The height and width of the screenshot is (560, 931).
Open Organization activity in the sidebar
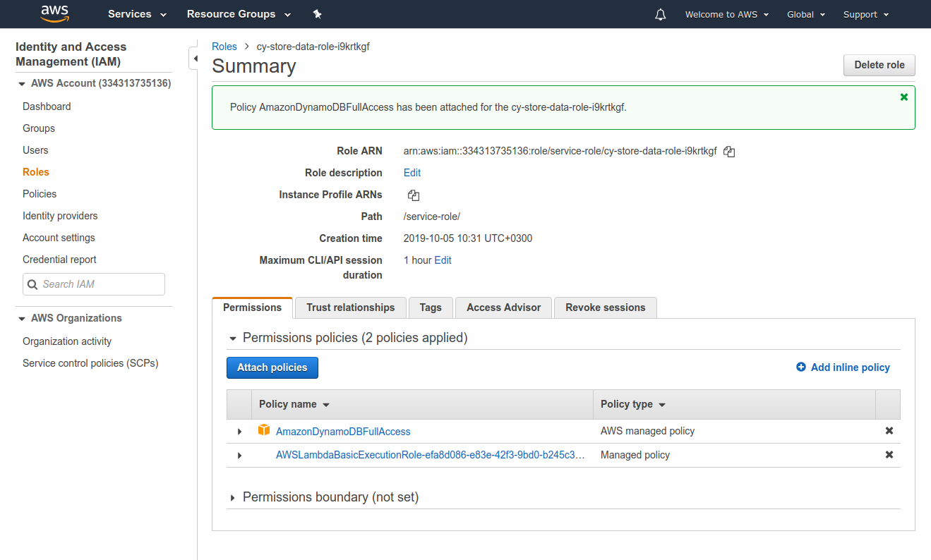pyautogui.click(x=67, y=341)
